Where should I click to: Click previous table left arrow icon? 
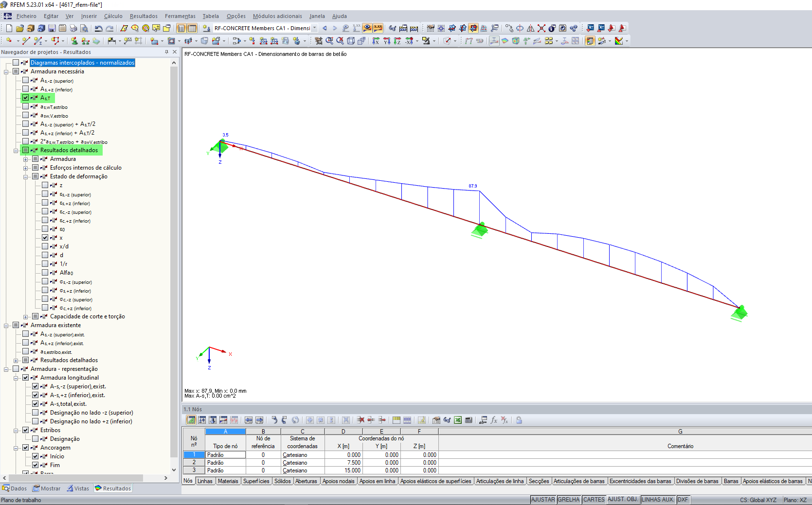(x=249, y=420)
